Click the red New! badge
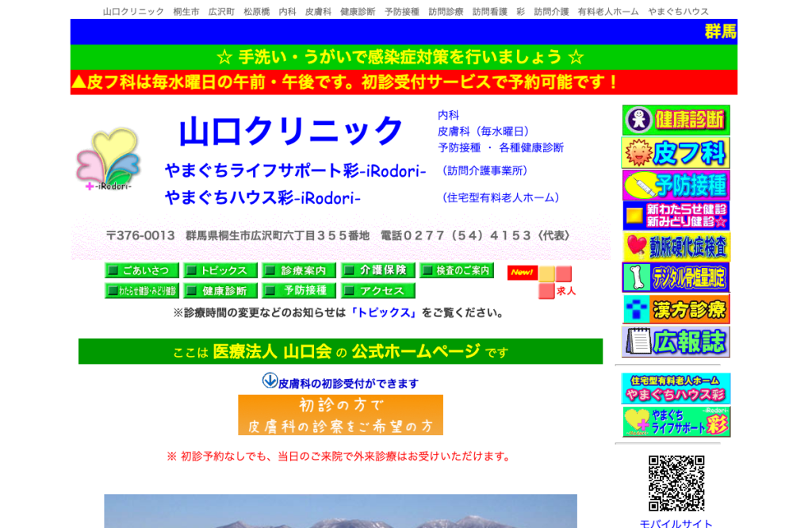The width and height of the screenshot is (812, 528). tap(522, 272)
